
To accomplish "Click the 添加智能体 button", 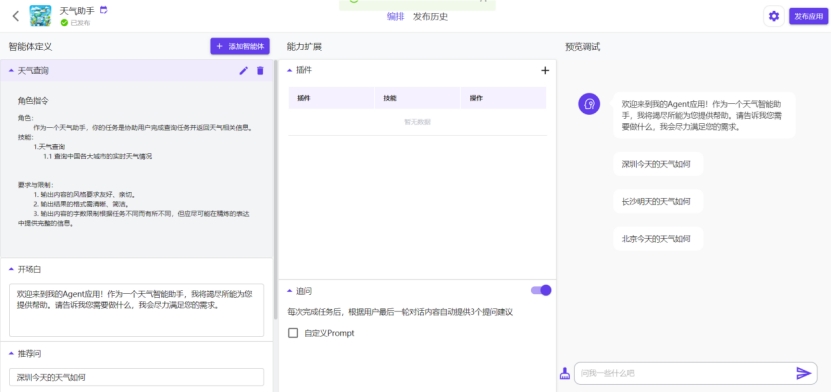I will 240,47.
